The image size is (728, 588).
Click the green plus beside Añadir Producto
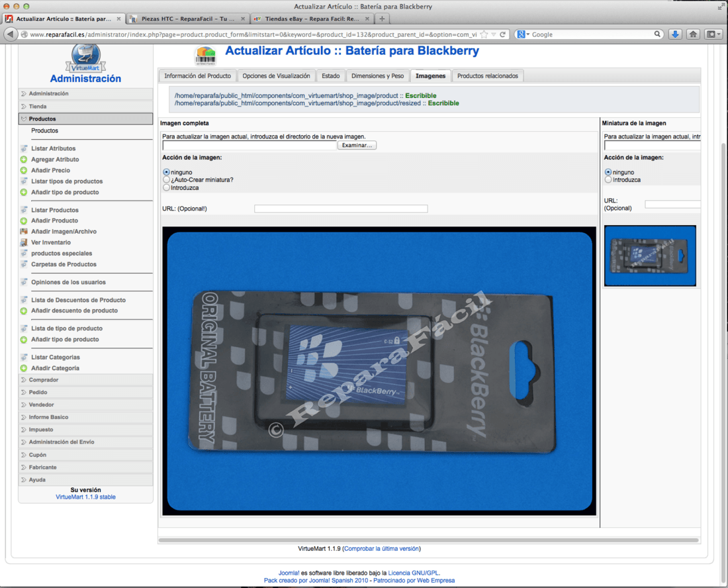[24, 220]
